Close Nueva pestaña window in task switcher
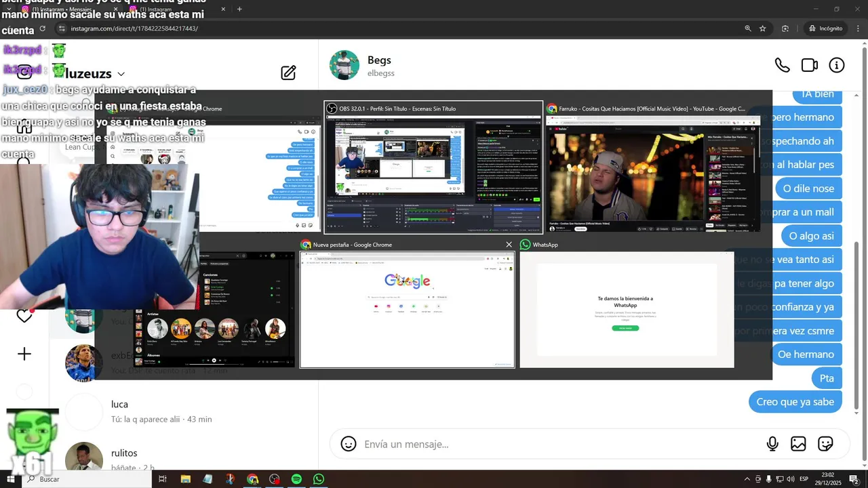868x488 pixels. point(509,244)
